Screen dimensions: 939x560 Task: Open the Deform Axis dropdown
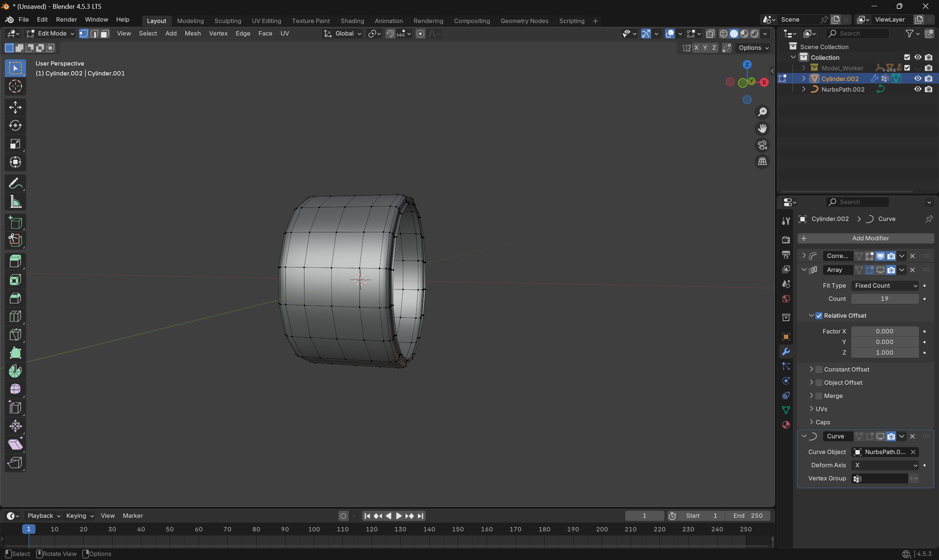pyautogui.click(x=885, y=465)
